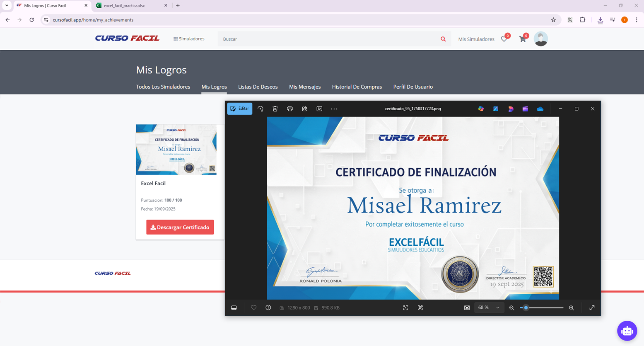644x346 pixels.
Task: Scan text in image icon in Photos footer
Action: point(420,308)
